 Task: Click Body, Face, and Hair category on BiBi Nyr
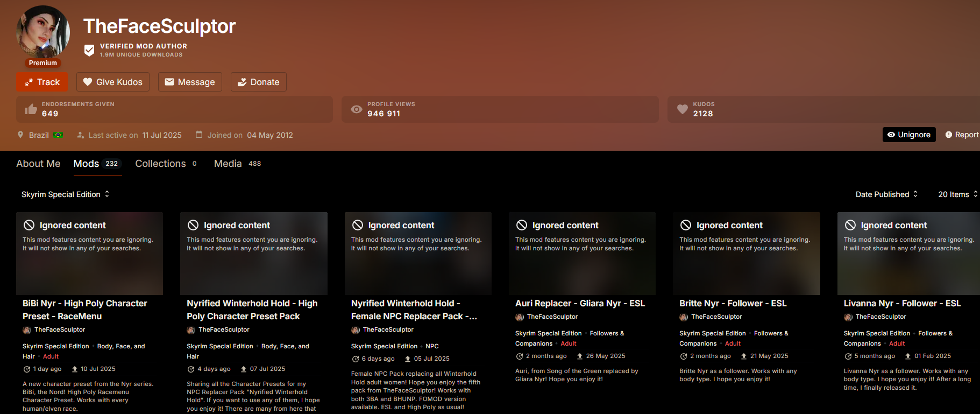83,351
